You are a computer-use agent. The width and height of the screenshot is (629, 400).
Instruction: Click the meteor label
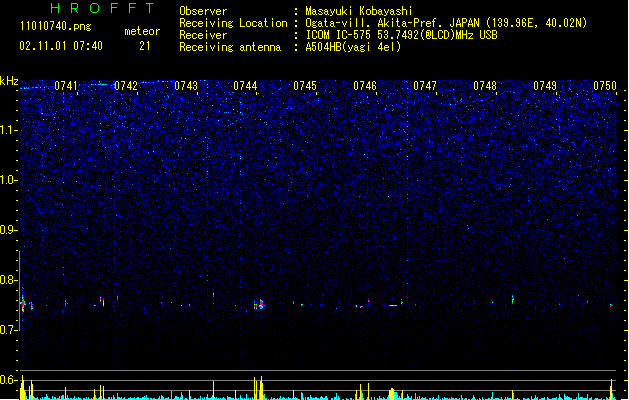142,31
